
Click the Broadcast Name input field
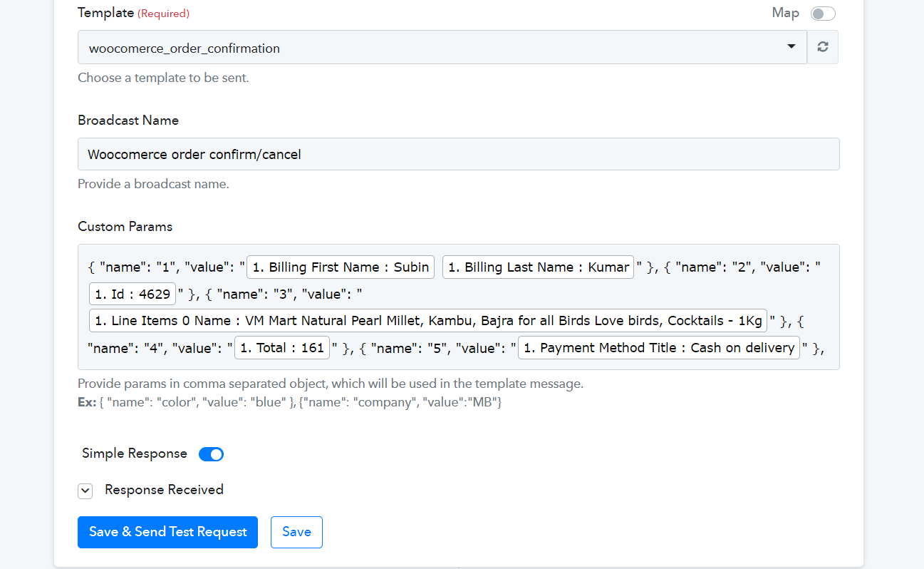(x=459, y=154)
